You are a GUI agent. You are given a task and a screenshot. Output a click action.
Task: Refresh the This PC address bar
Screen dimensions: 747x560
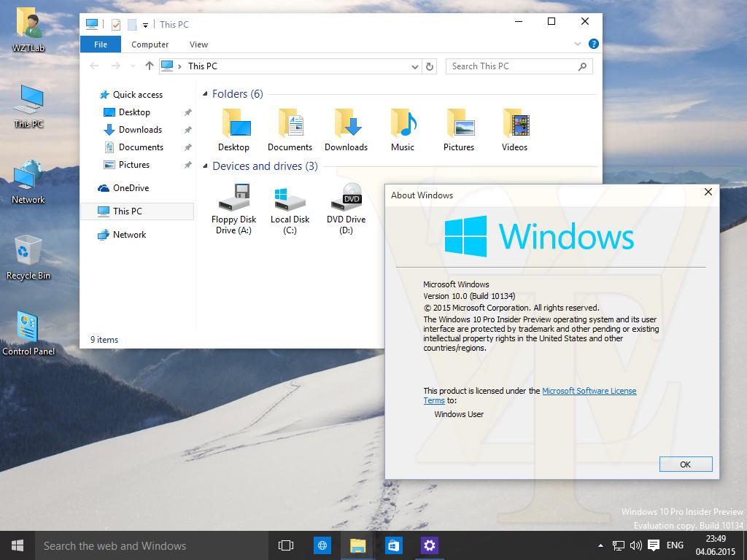tap(429, 66)
